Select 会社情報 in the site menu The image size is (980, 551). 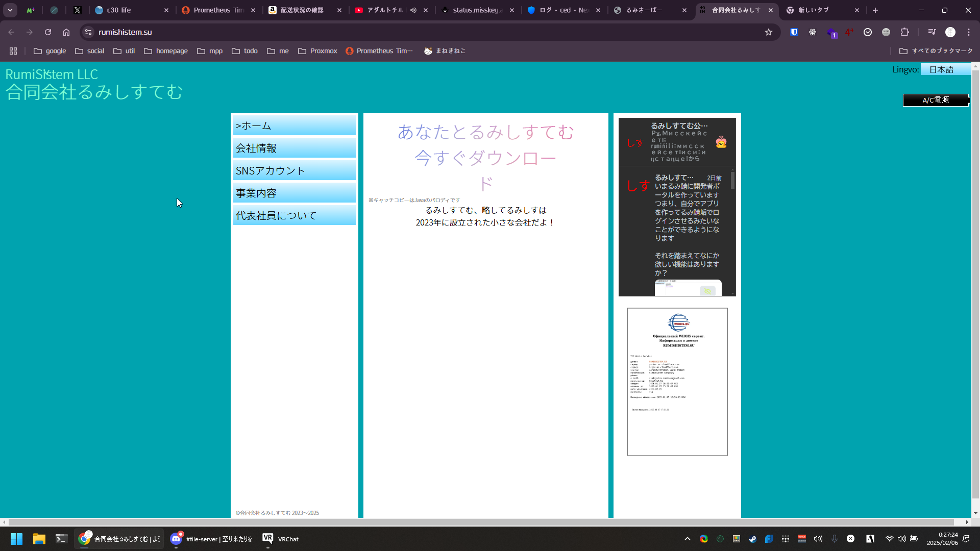point(295,148)
